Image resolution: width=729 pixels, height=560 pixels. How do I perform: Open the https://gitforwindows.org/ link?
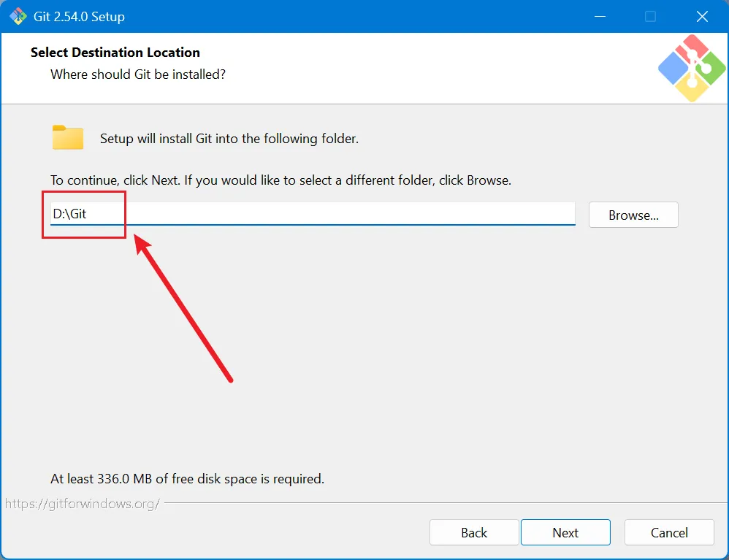tap(83, 504)
